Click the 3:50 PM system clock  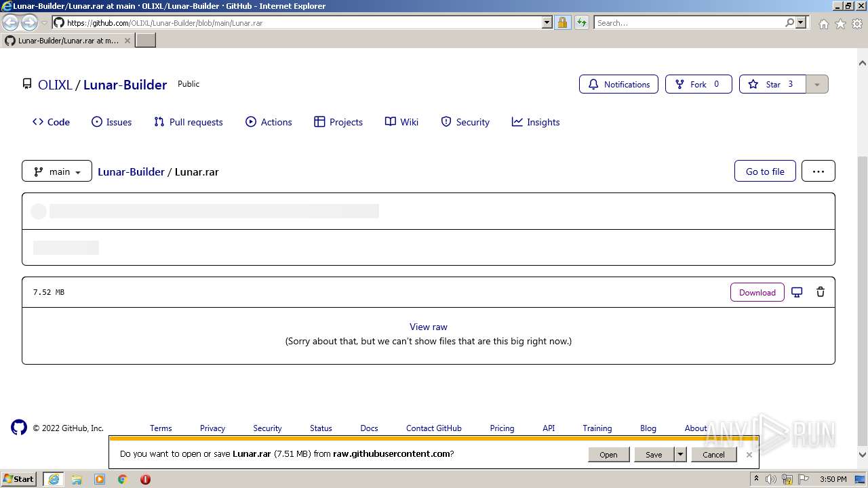point(833,479)
